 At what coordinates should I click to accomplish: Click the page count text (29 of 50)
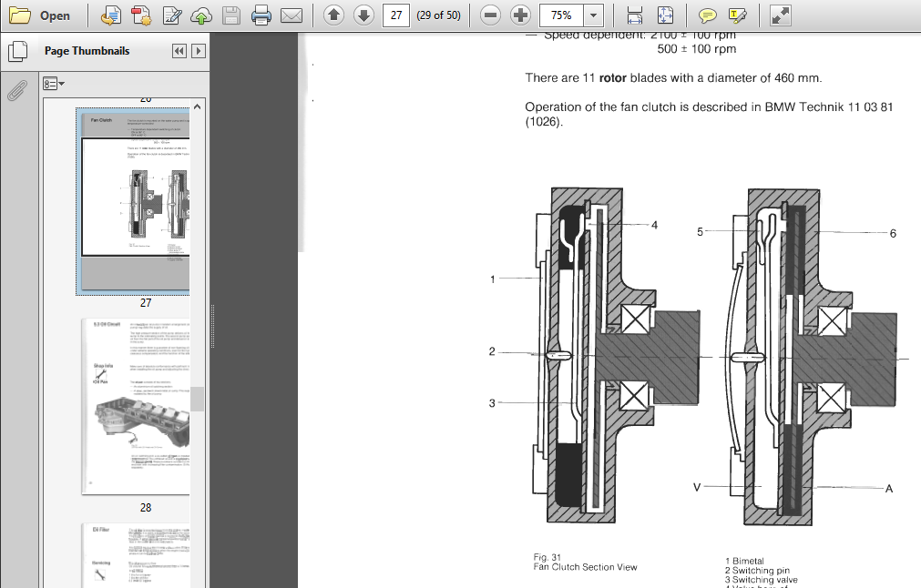438,15
